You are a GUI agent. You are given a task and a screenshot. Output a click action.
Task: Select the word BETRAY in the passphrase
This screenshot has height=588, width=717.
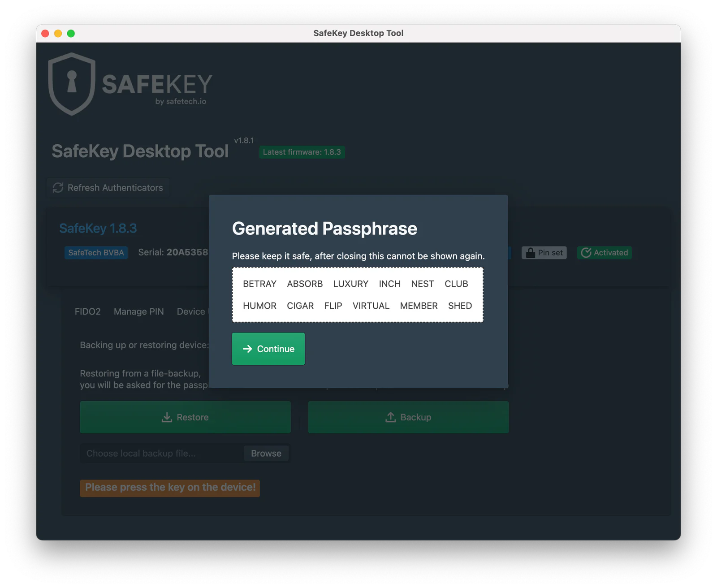(x=260, y=284)
